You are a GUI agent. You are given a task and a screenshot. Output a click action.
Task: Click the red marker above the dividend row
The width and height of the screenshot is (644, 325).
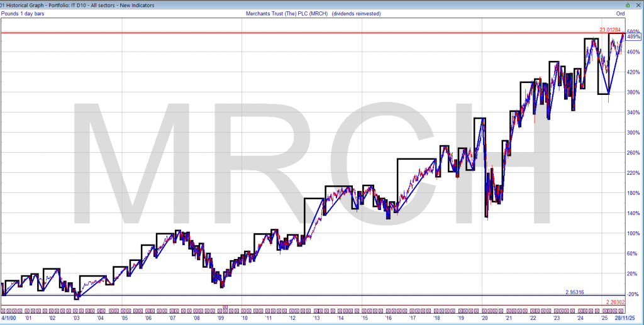click(x=225, y=306)
